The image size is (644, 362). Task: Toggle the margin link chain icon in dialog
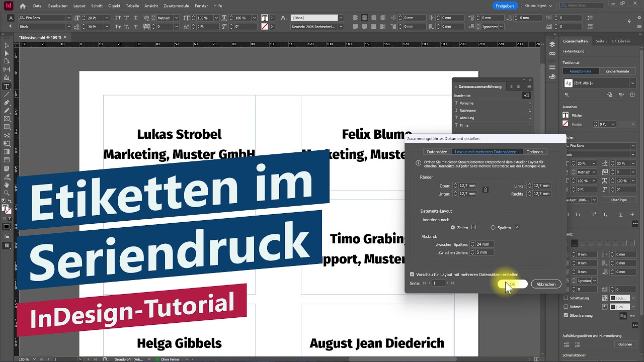coord(485,190)
